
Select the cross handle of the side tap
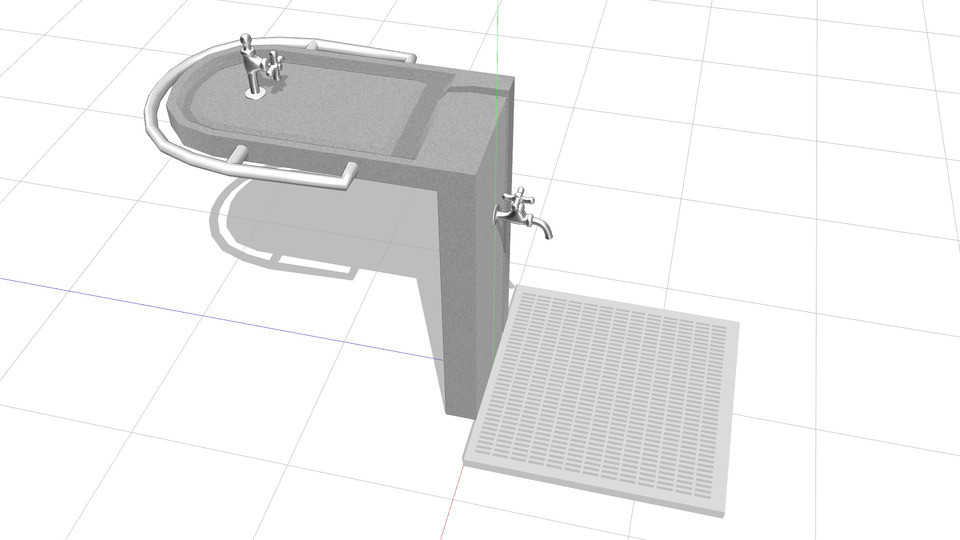coord(516,198)
